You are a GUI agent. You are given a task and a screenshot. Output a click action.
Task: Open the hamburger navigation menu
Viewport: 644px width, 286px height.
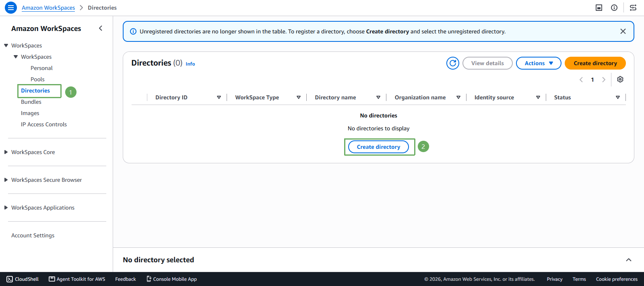pyautogui.click(x=11, y=8)
